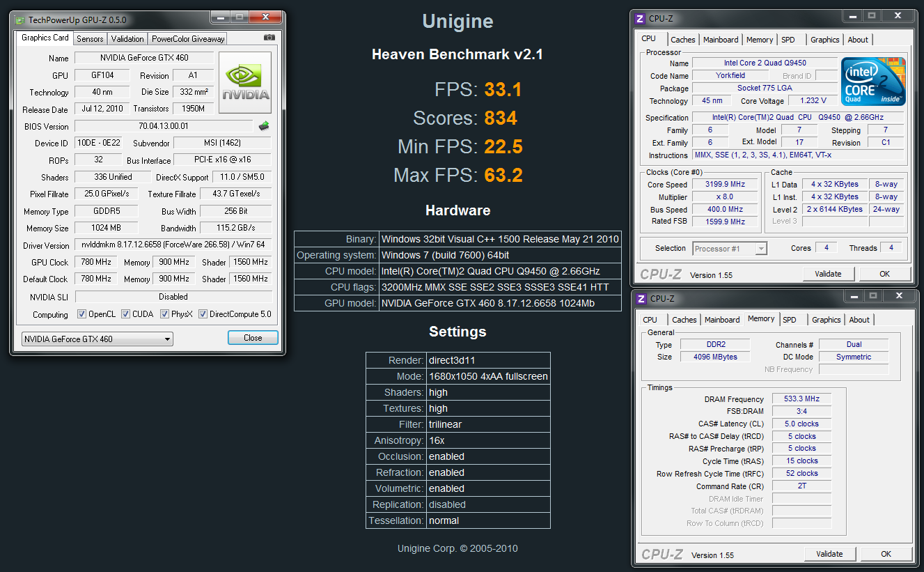
Task: Click the Max FPS value 63.2
Action: (x=503, y=176)
